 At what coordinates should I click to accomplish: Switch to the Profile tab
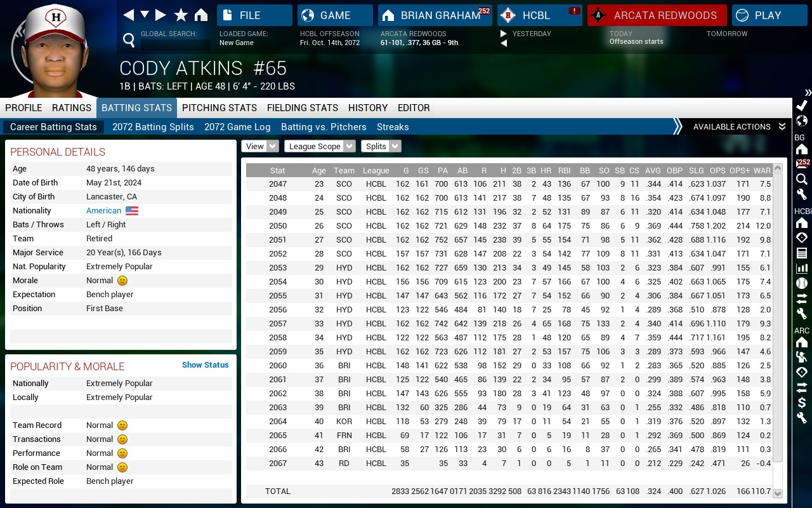click(23, 108)
